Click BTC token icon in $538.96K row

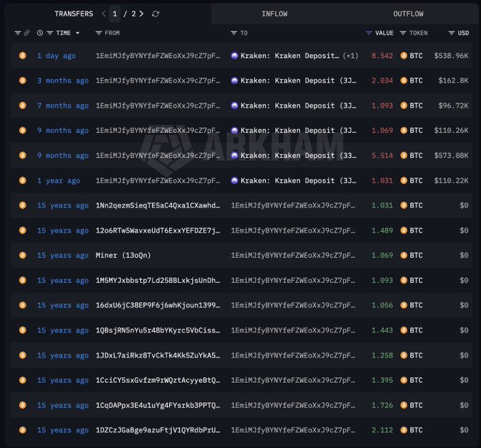[x=404, y=55]
